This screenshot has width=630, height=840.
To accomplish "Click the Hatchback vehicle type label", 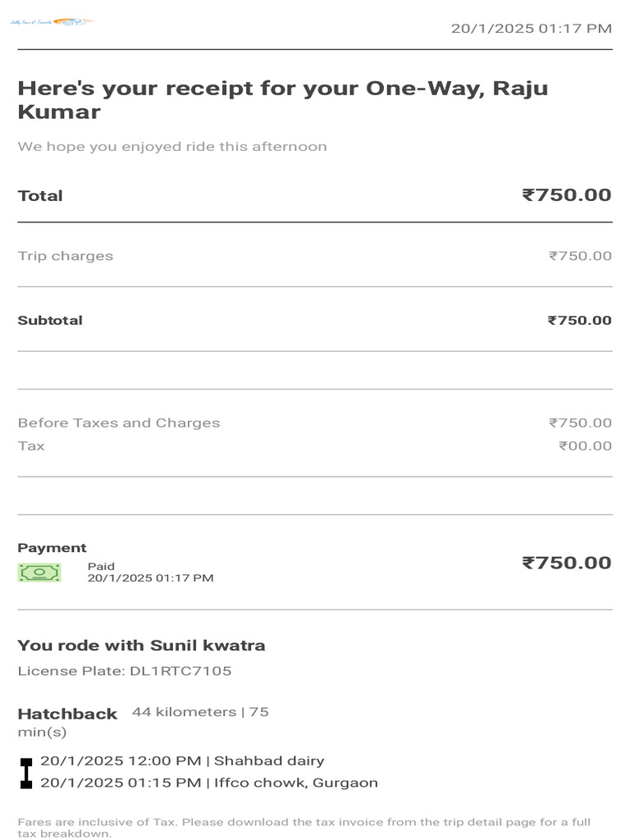I will click(67, 714).
